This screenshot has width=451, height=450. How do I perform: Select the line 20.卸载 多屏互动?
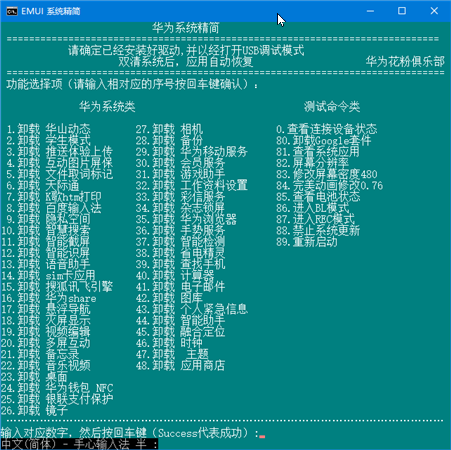click(x=46, y=343)
